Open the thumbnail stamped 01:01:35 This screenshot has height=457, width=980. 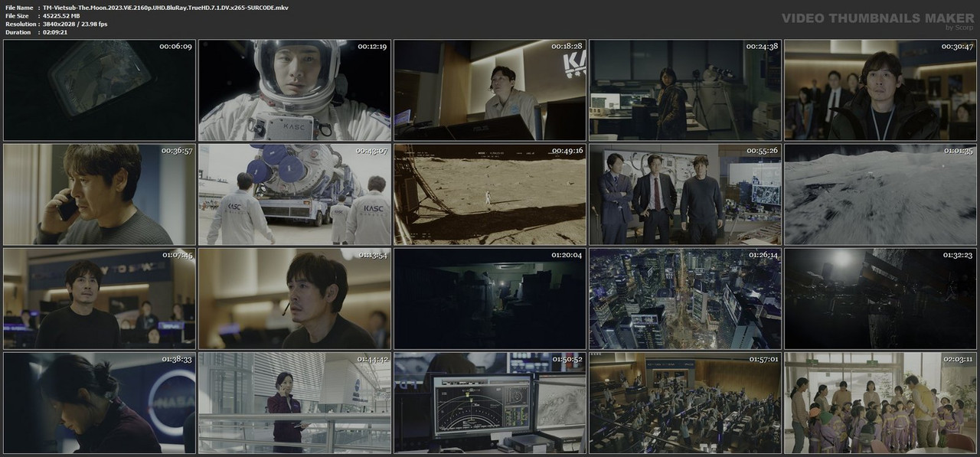coord(880,194)
